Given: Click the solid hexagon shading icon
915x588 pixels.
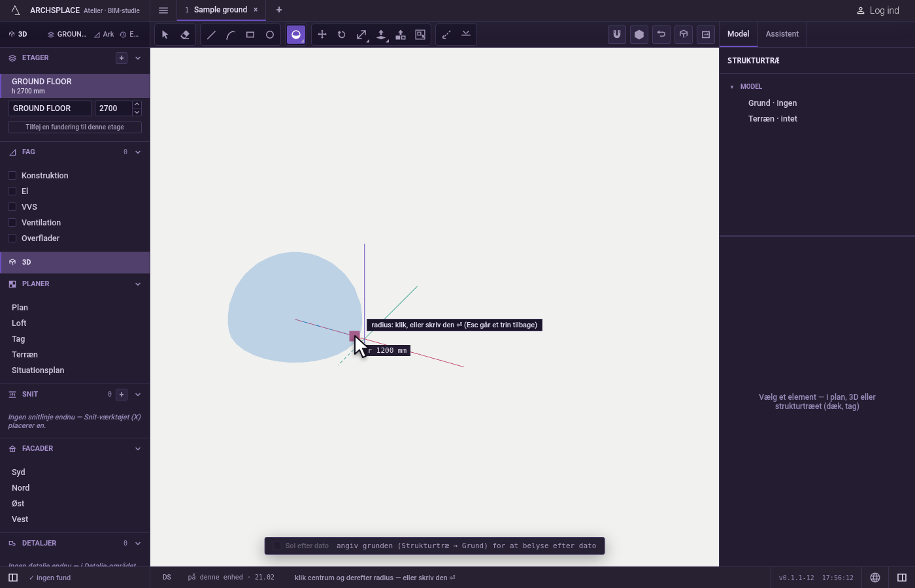Looking at the screenshot, I should [x=639, y=35].
